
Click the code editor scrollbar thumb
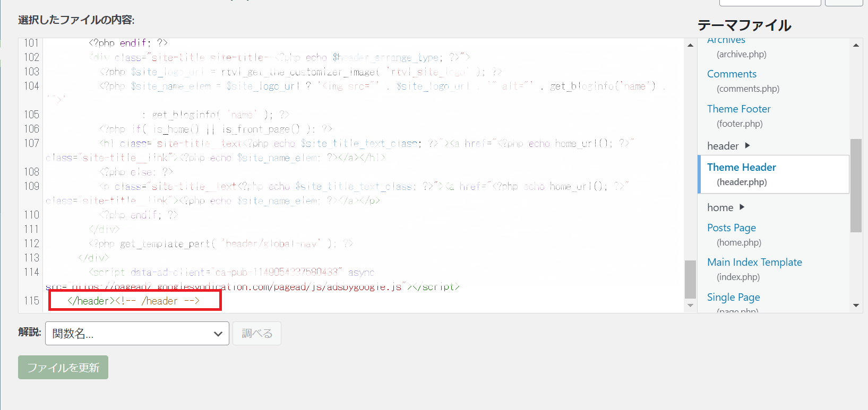coord(690,279)
